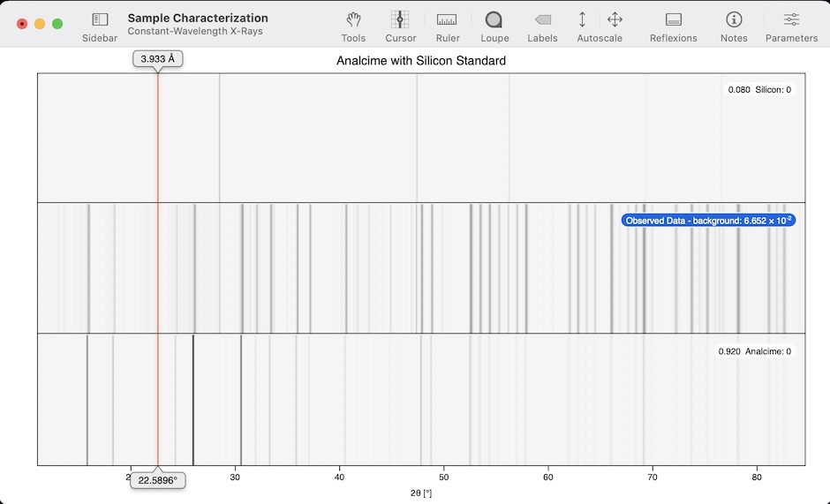830x504 pixels.
Task: Click the plot title Analcime with Silicon Standard
Action: pyautogui.click(x=420, y=61)
